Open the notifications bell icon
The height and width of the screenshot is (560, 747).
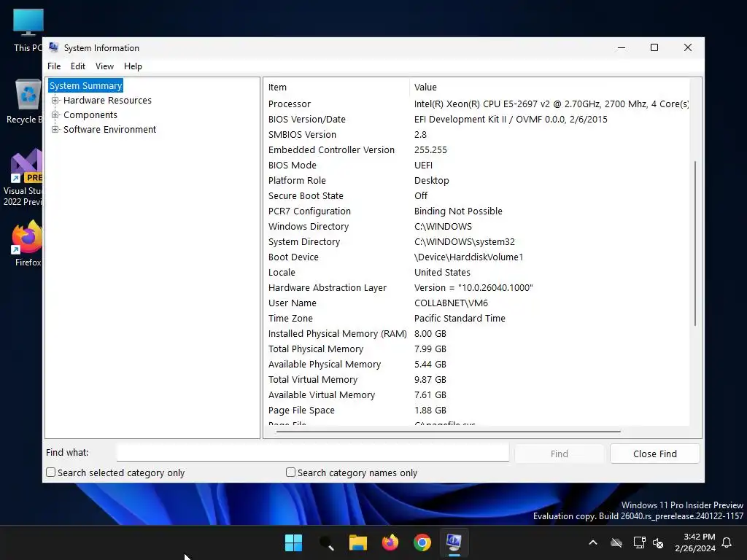coord(727,542)
